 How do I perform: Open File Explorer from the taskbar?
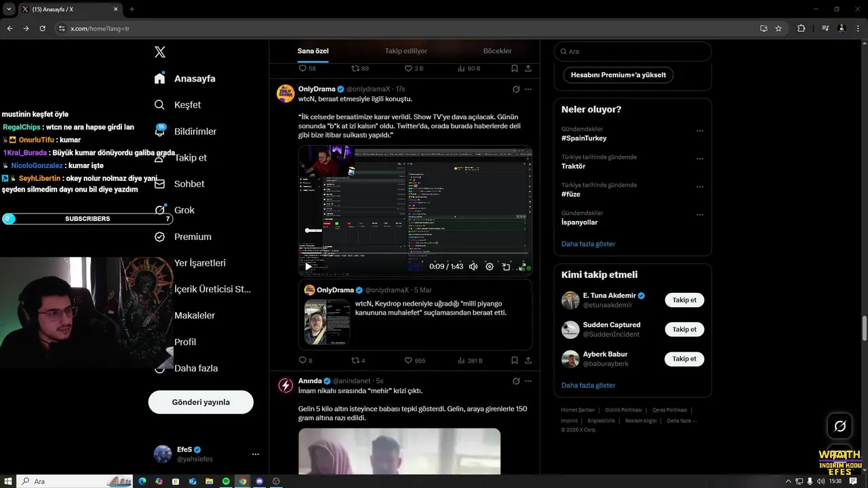[210, 481]
